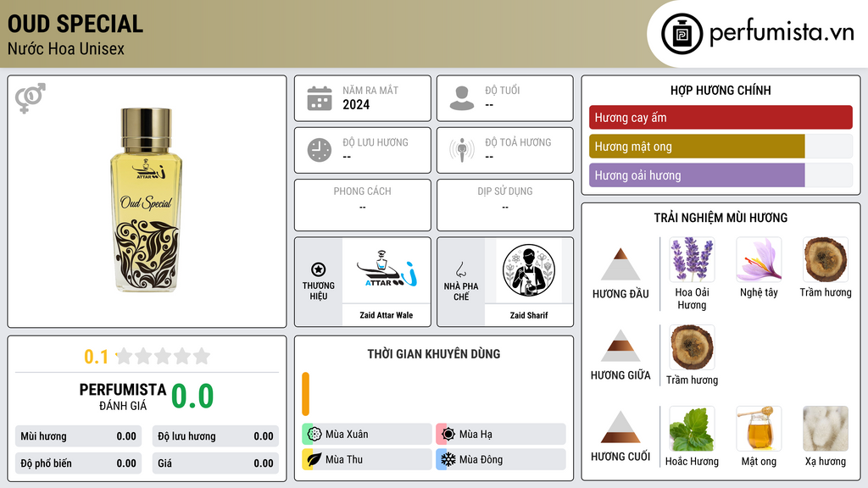Image resolution: width=868 pixels, height=488 pixels.
Task: Click the ĐỘ TUỔI label
Action: pyautogui.click(x=503, y=90)
